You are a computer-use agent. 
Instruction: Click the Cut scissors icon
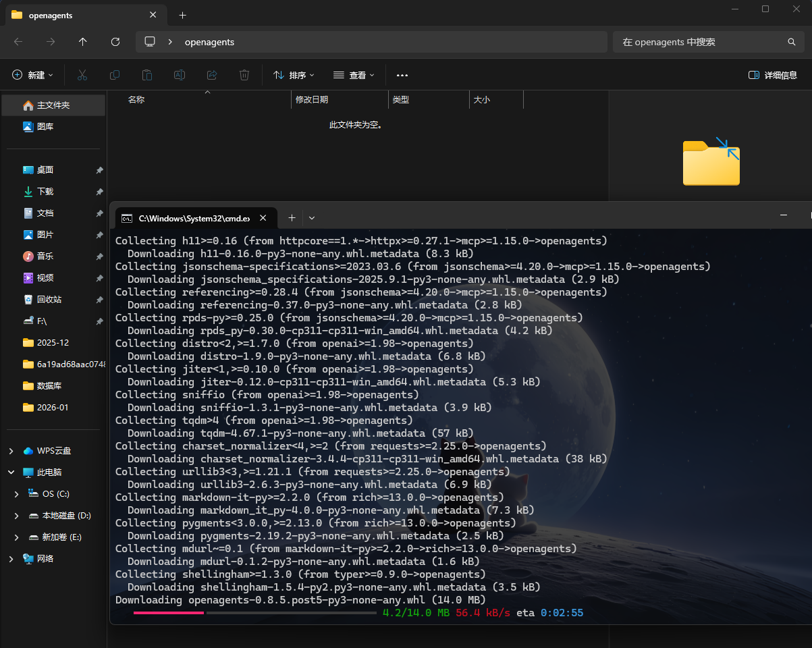[x=82, y=75]
